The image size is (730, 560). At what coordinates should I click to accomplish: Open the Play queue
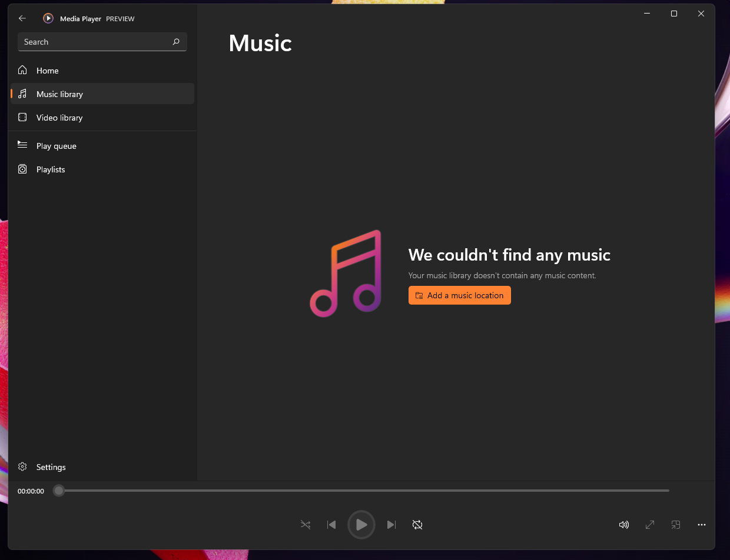click(x=102, y=146)
